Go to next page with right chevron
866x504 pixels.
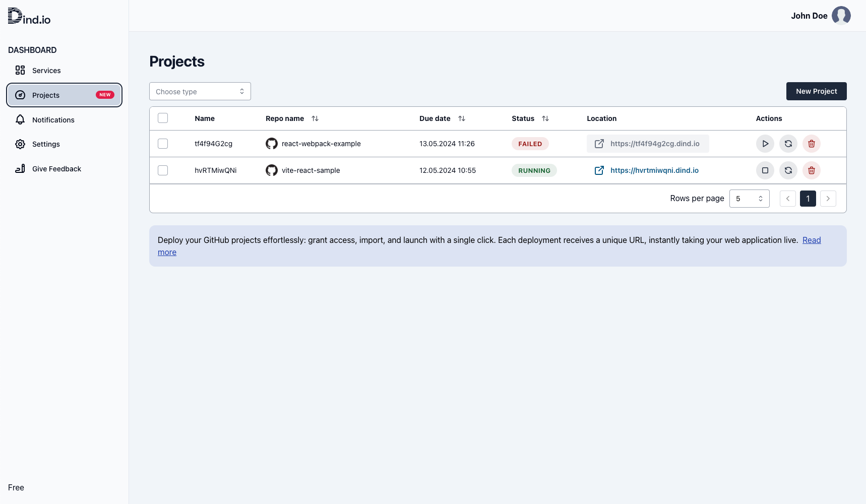tap(828, 199)
